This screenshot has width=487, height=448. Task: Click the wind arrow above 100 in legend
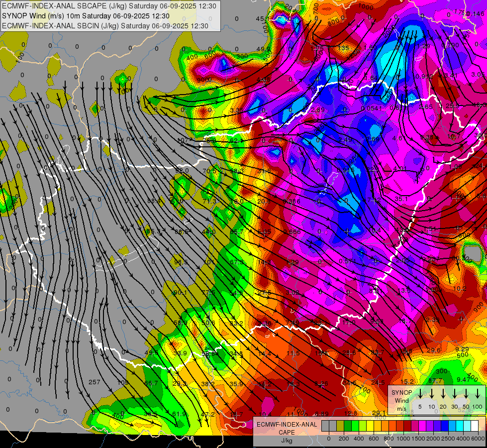478,394
